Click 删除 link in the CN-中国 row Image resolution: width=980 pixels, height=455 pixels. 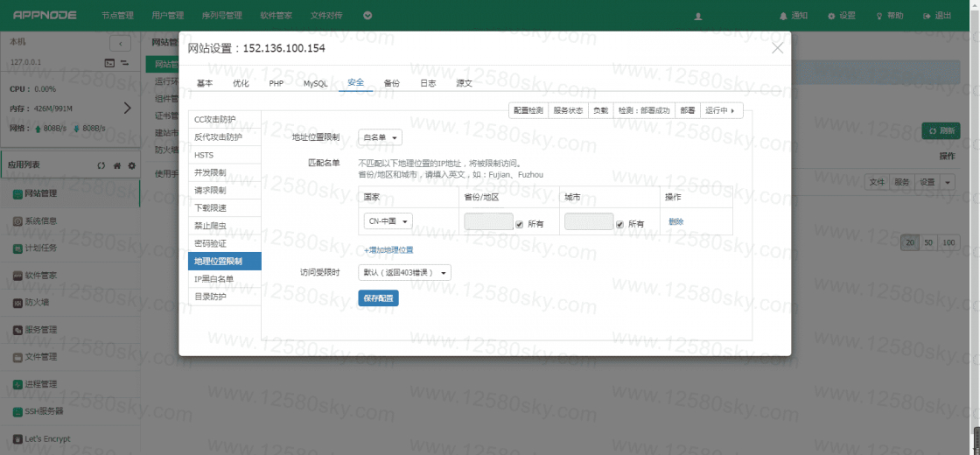click(x=675, y=221)
